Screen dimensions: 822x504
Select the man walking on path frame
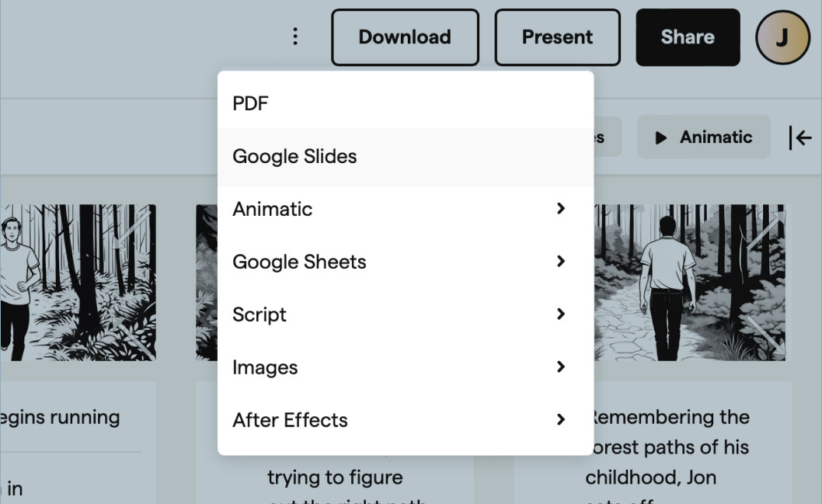[689, 282]
